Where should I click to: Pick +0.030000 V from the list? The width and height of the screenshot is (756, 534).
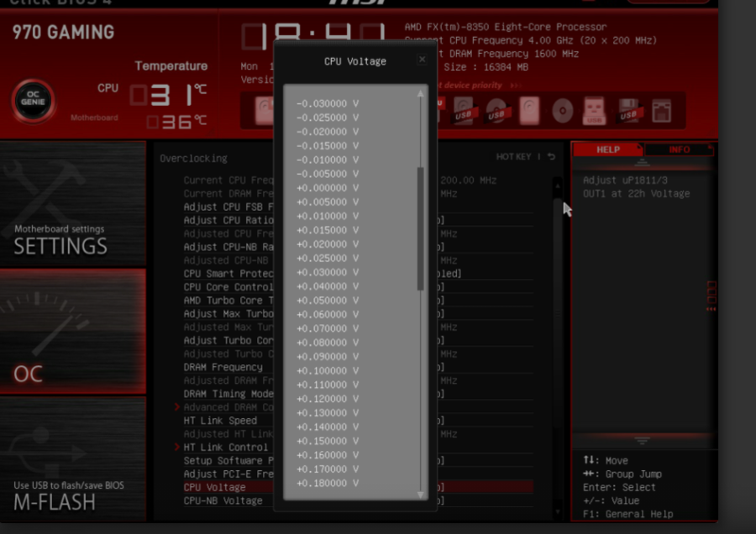pos(328,272)
